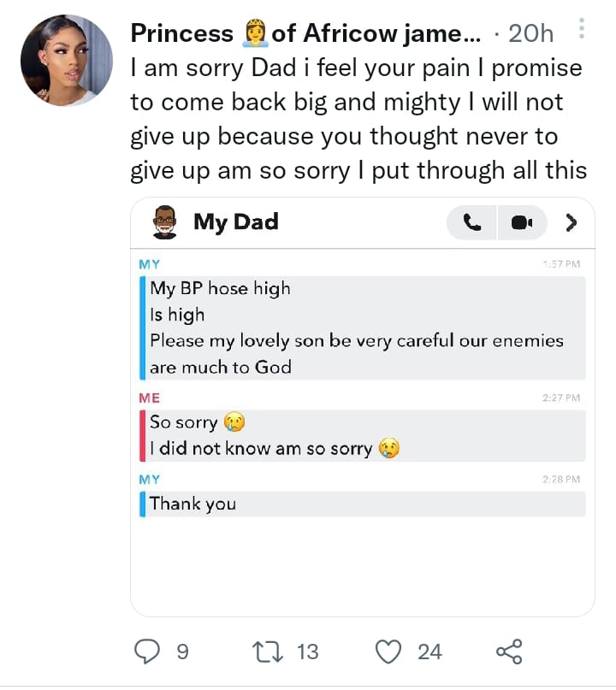Open the My Dad chat title
The image size is (616, 690).
[x=235, y=222]
